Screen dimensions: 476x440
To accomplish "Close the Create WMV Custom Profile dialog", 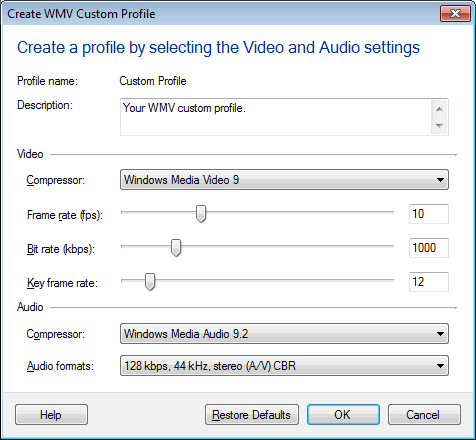I will coord(455,14).
